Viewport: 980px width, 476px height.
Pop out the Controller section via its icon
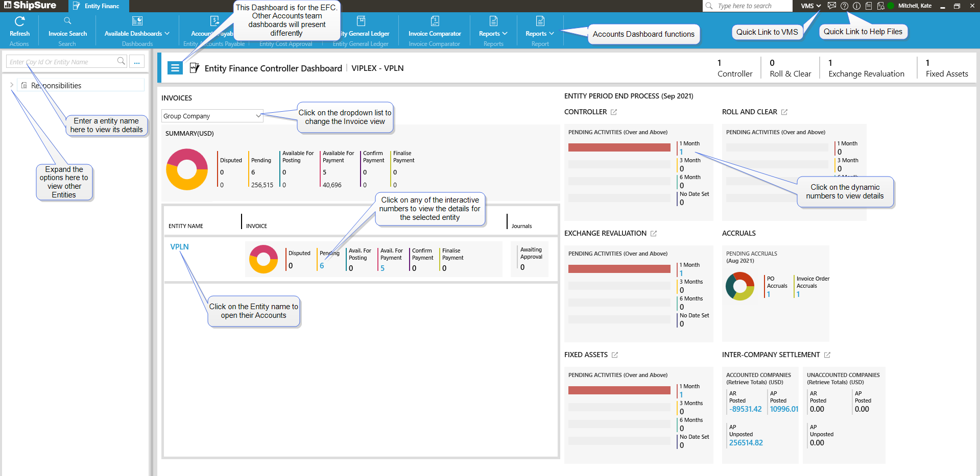click(x=614, y=112)
